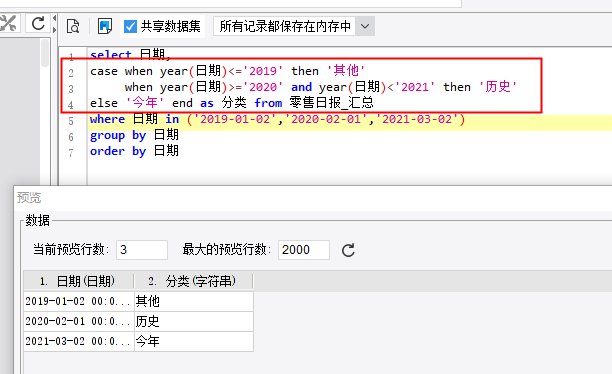Click the 其他 category cell
Screen dimensions: 612x374
[194, 301]
